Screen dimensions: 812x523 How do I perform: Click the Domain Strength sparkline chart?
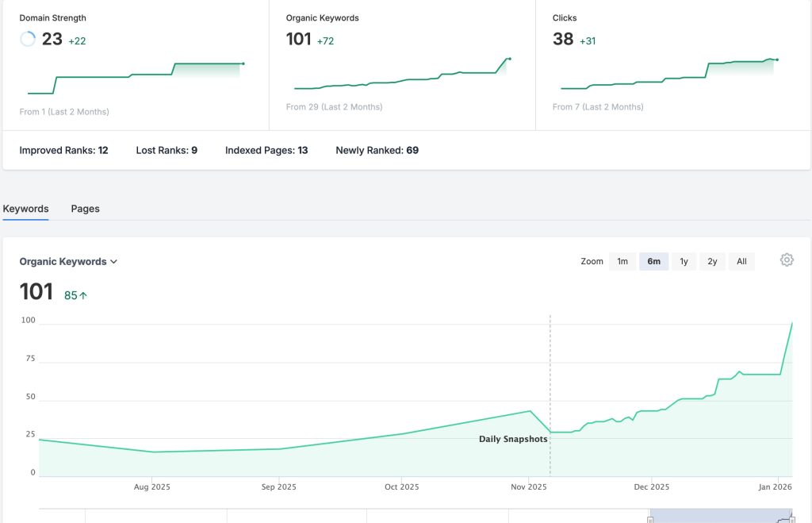coord(136,79)
